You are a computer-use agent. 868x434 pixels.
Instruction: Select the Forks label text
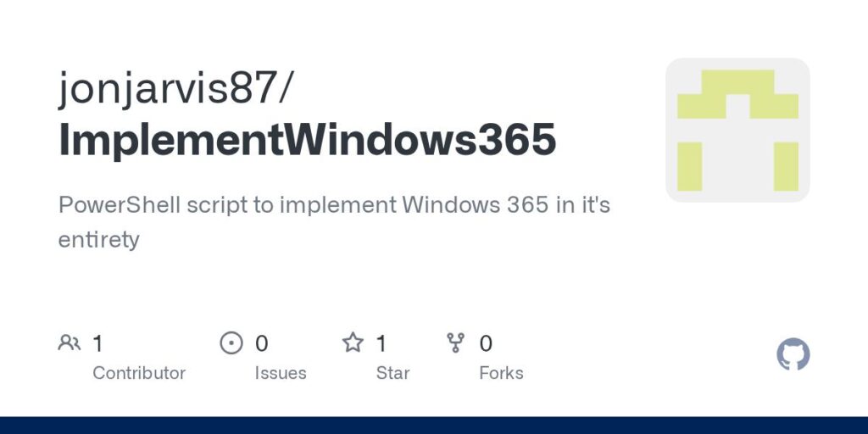tap(501, 373)
